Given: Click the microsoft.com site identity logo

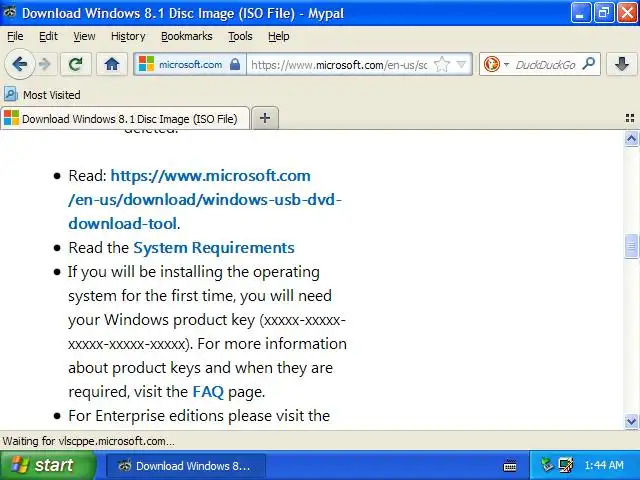Looking at the screenshot, I should (x=146, y=64).
